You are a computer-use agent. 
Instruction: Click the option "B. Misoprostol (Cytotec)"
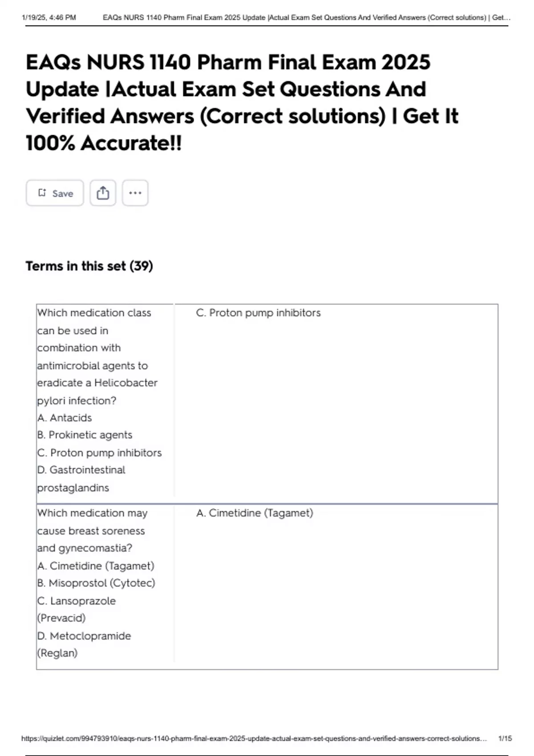click(96, 583)
